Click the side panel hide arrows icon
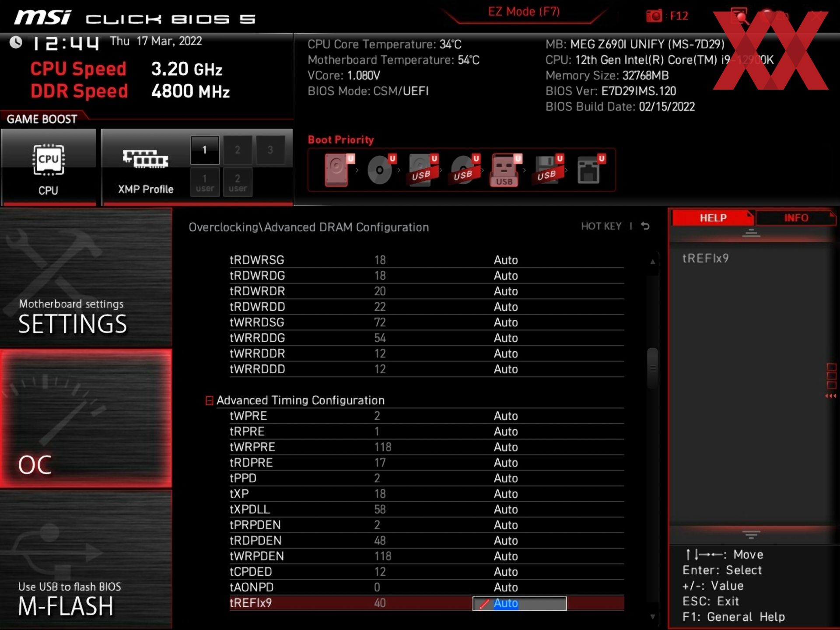The image size is (840, 630). (x=831, y=396)
